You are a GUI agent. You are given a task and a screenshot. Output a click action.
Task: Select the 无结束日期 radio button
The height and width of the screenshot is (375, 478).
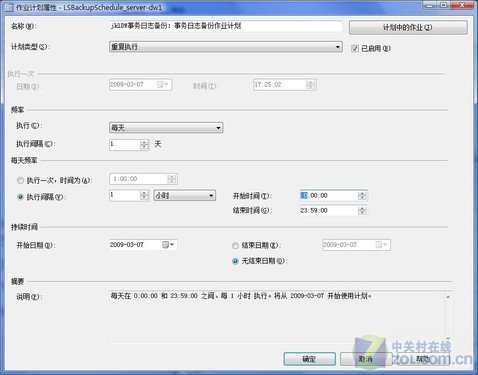click(235, 261)
